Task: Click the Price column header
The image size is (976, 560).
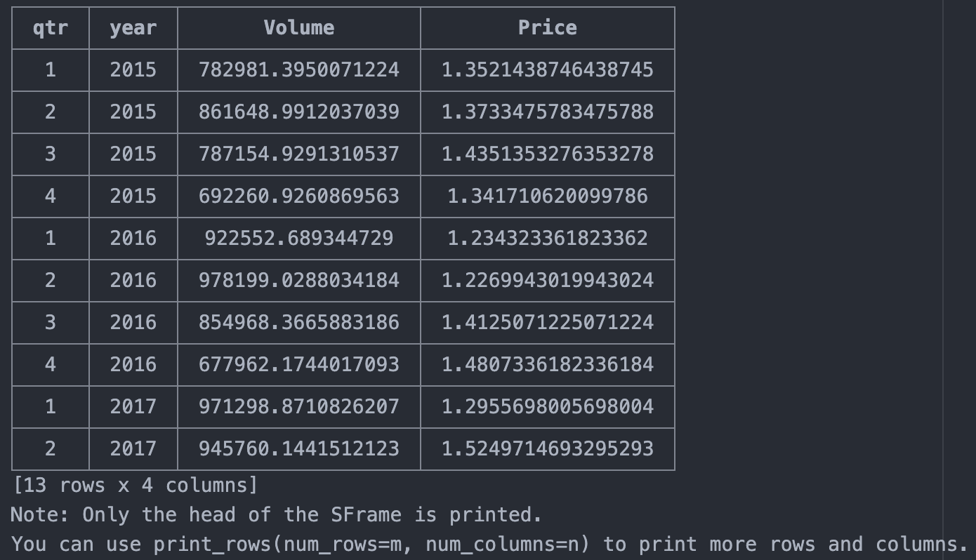Action: click(547, 28)
